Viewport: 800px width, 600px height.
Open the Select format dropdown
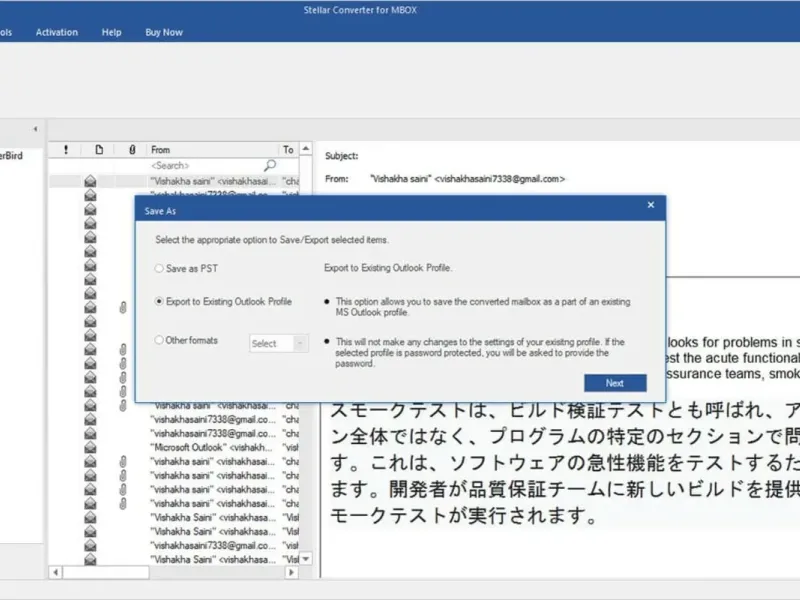pos(279,343)
